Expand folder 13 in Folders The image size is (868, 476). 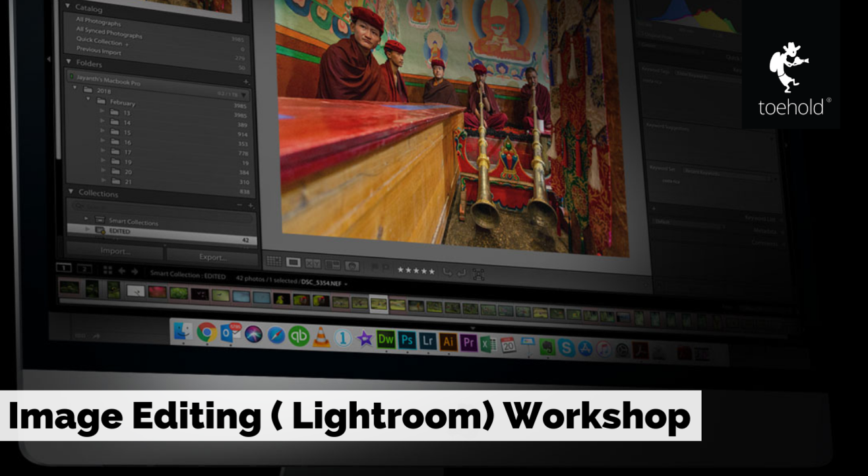click(102, 111)
